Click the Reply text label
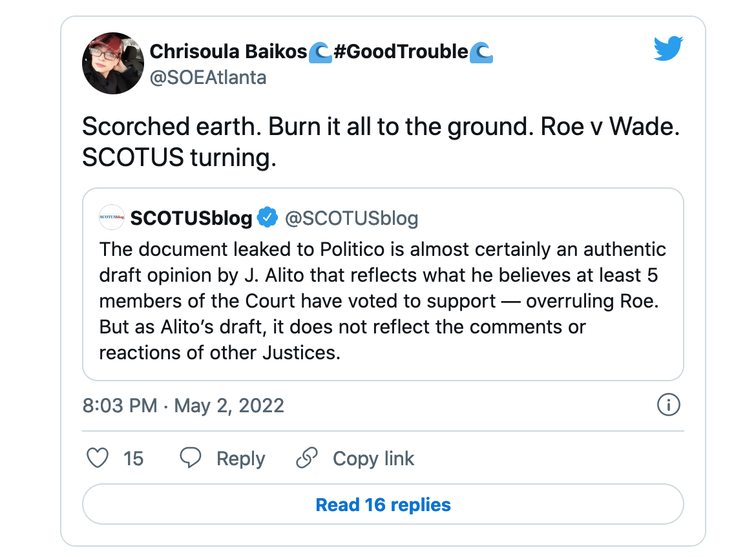This screenshot has height=557, width=756. click(240, 458)
